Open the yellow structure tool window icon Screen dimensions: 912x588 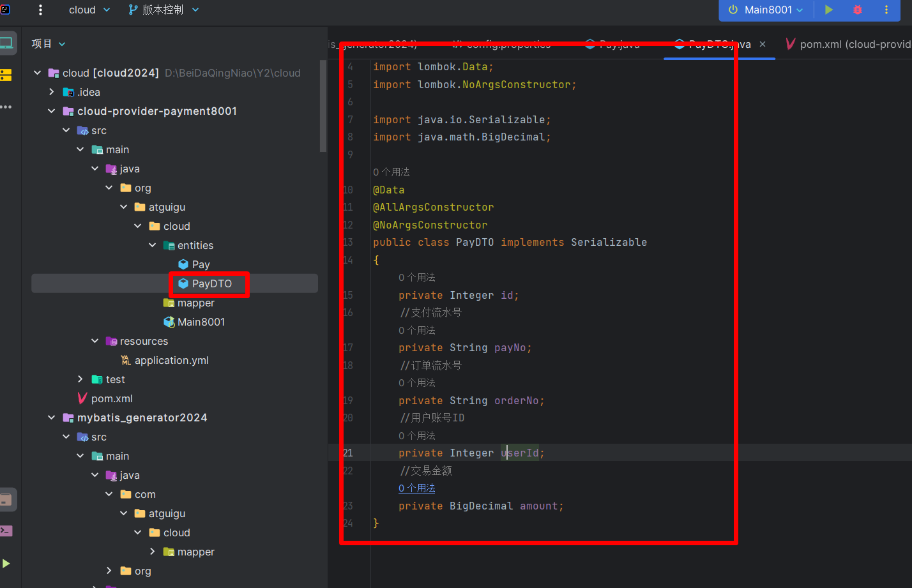coord(6,75)
